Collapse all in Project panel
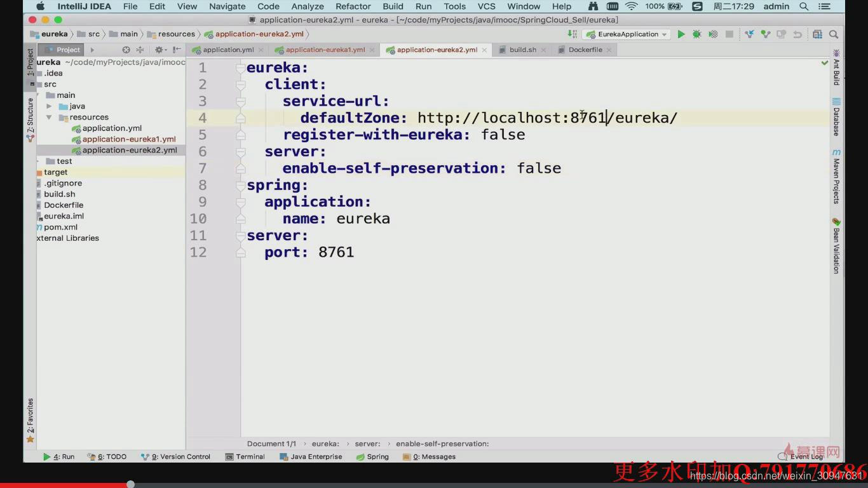 coord(140,50)
